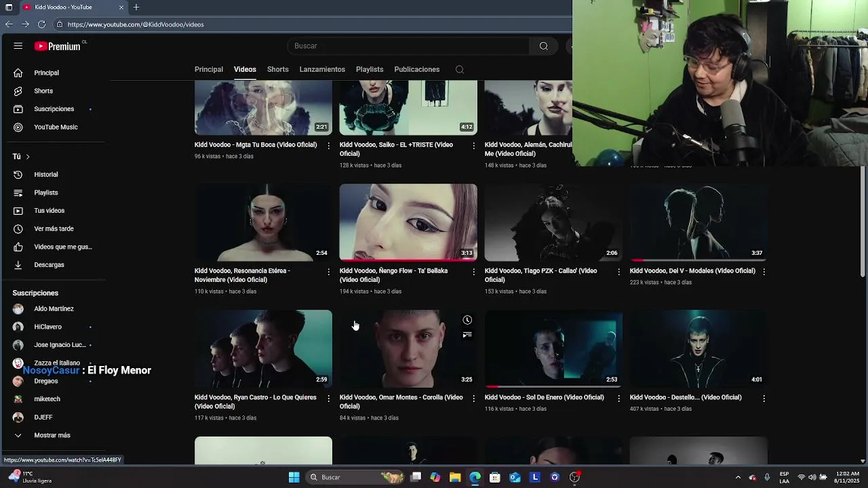Open Microsoft Store from the taskbar

click(x=495, y=477)
